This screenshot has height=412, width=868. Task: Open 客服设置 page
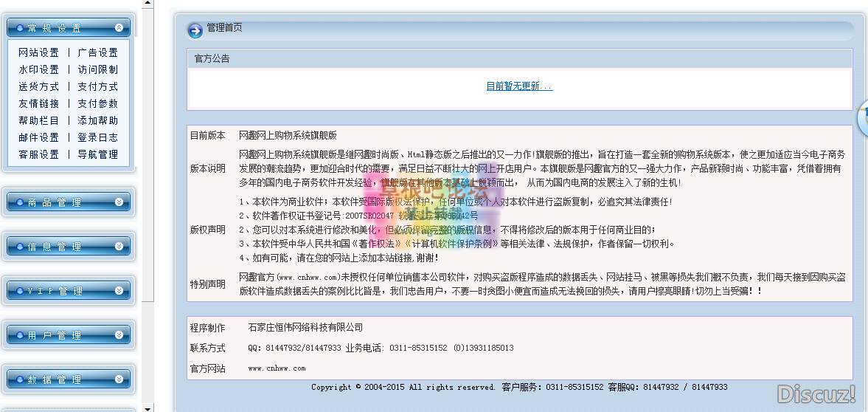(39, 155)
